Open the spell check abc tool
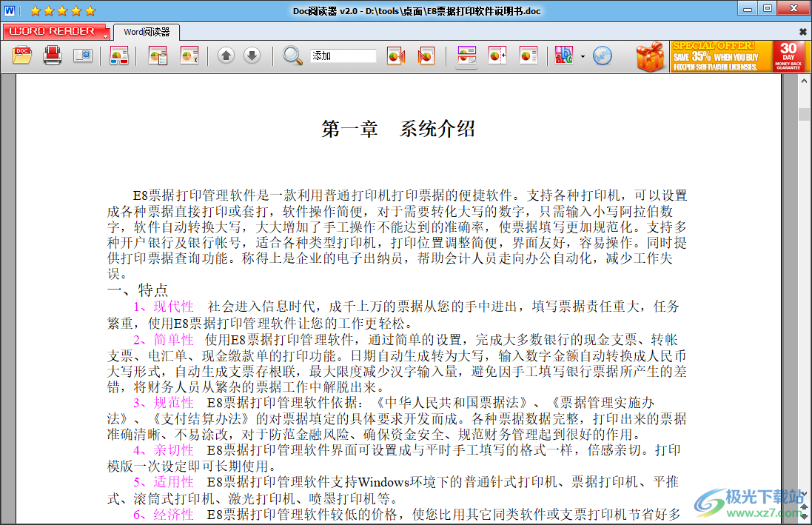Image resolution: width=812 pixels, height=525 pixels. tap(563, 56)
